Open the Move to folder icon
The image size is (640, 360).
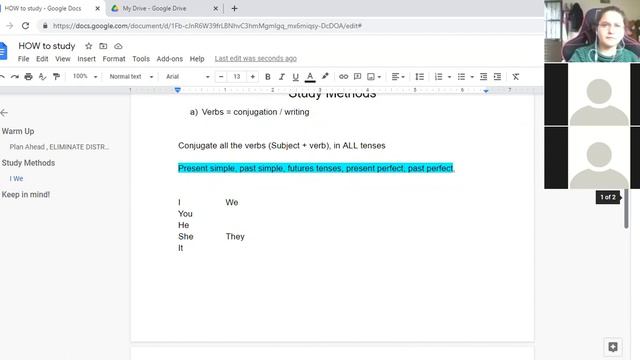[103, 46]
